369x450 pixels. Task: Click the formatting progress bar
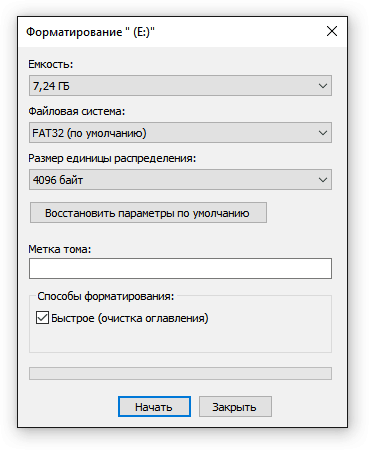click(180, 374)
